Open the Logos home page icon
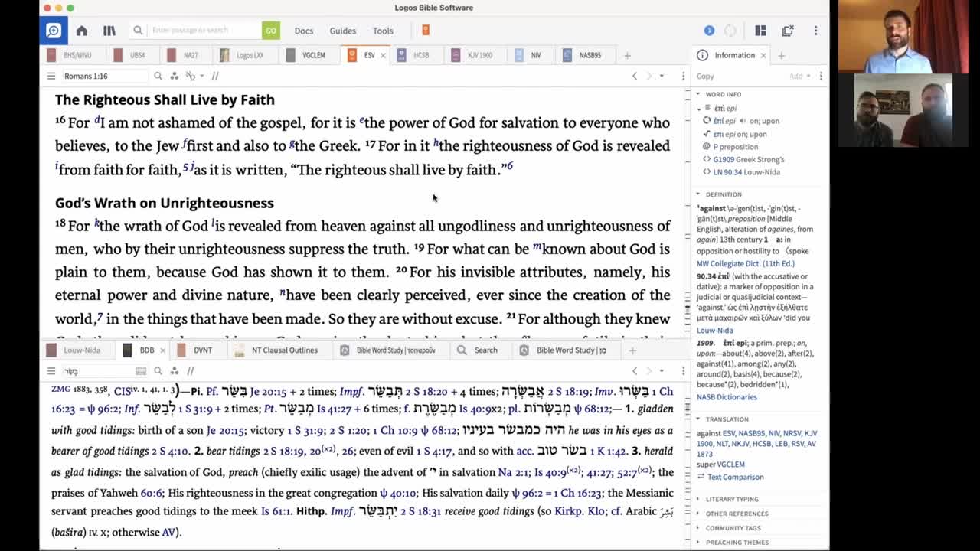Image resolution: width=980 pixels, height=551 pixels. click(82, 31)
